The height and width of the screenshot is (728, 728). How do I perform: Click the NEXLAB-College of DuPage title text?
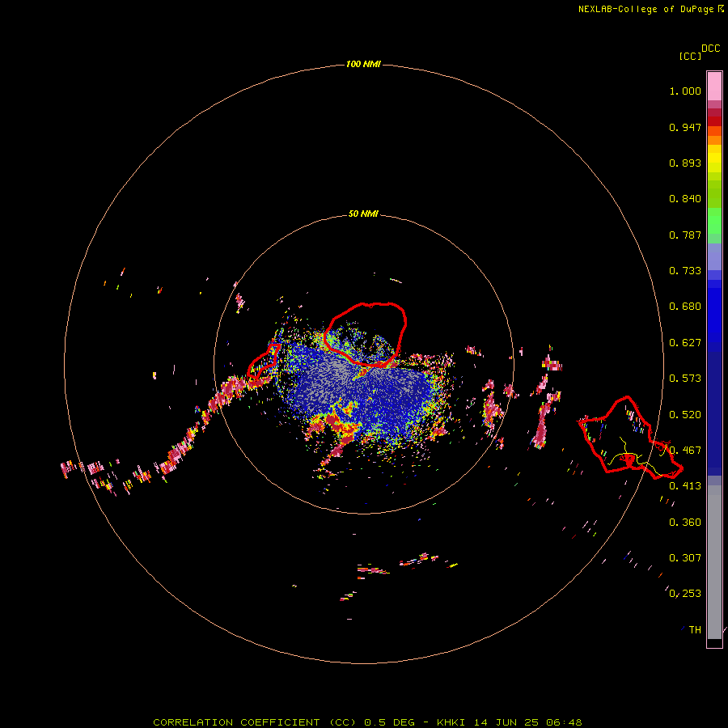coord(650,9)
